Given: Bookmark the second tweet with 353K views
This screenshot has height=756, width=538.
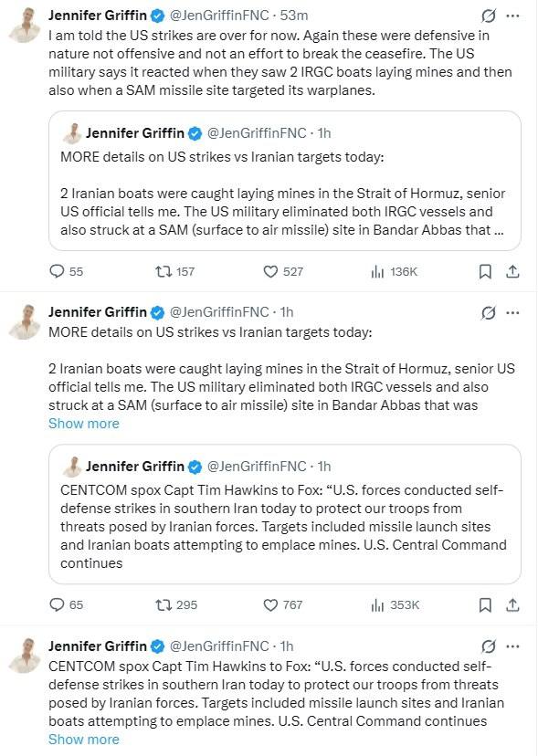Looking at the screenshot, I should click(x=485, y=604).
